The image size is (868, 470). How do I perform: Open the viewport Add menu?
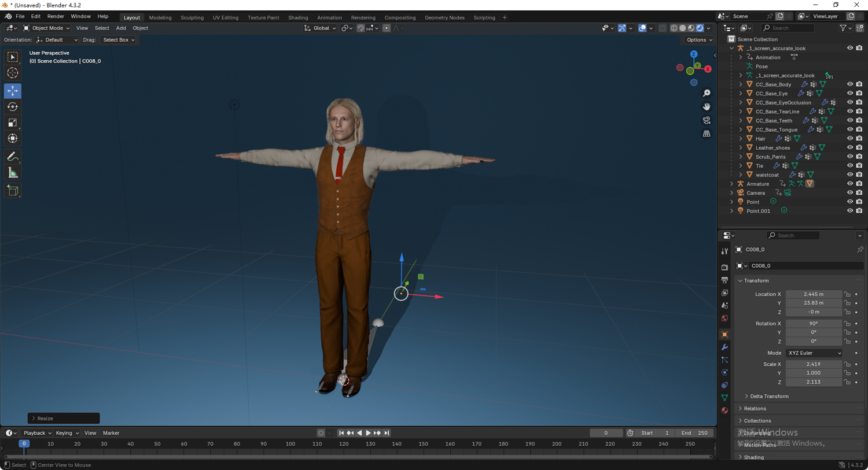coord(121,28)
